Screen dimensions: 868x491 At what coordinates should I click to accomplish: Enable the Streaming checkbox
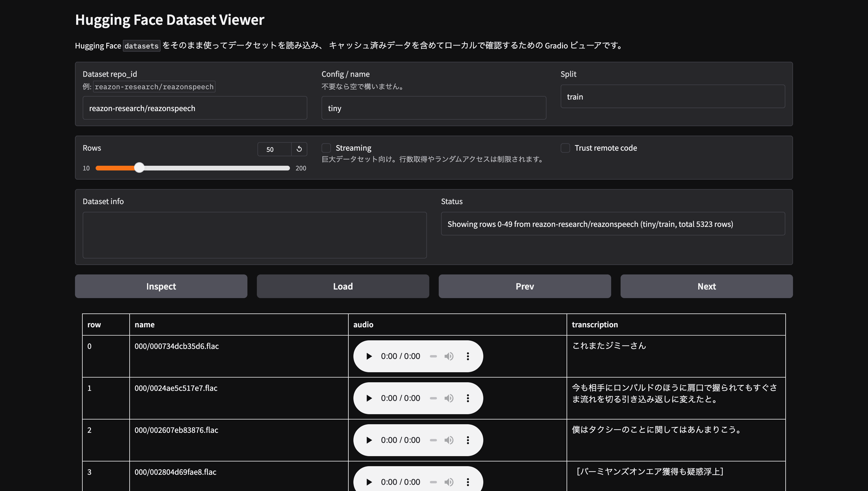click(x=326, y=148)
